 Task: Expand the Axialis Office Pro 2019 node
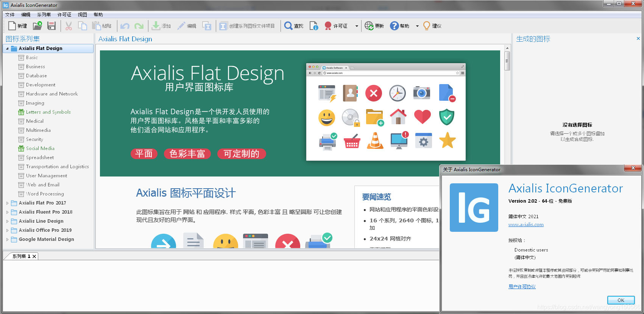tap(7, 230)
